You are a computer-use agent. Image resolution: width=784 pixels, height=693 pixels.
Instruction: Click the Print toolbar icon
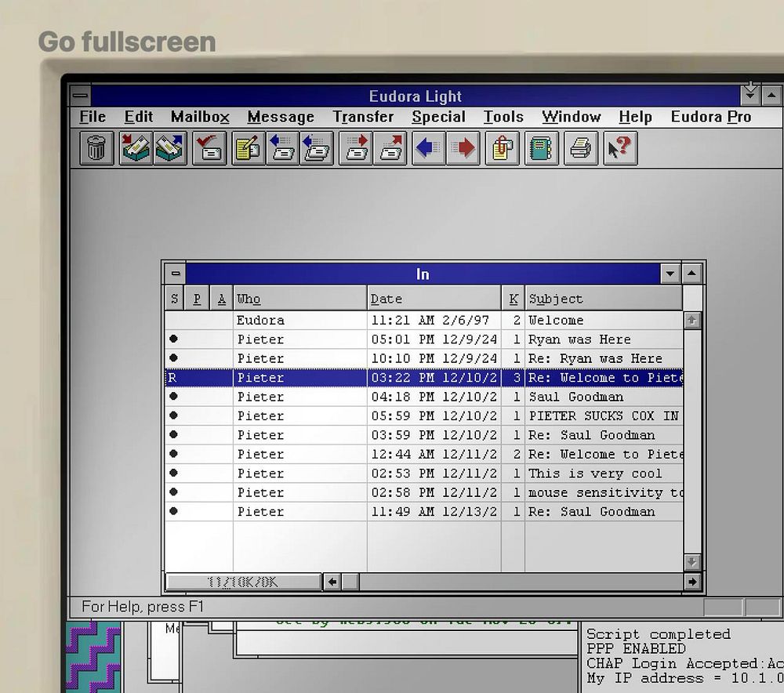pos(580,148)
